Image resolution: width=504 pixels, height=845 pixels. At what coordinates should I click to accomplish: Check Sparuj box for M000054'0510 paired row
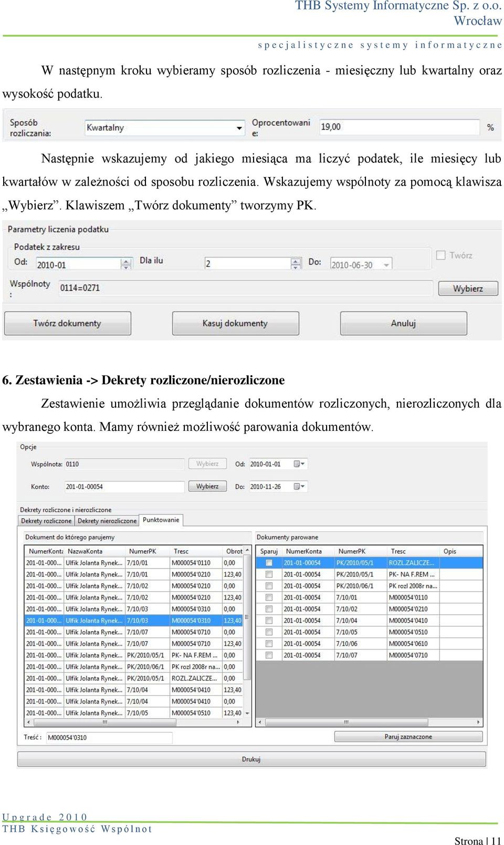point(269,632)
